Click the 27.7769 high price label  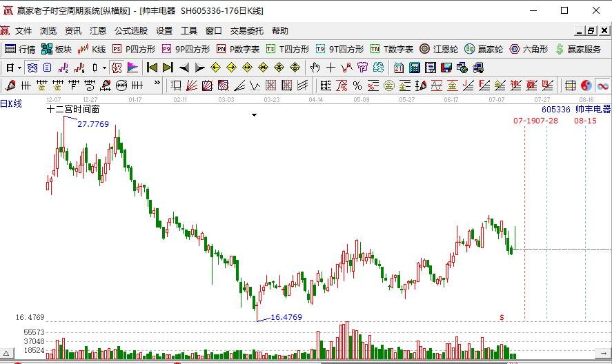93,124
